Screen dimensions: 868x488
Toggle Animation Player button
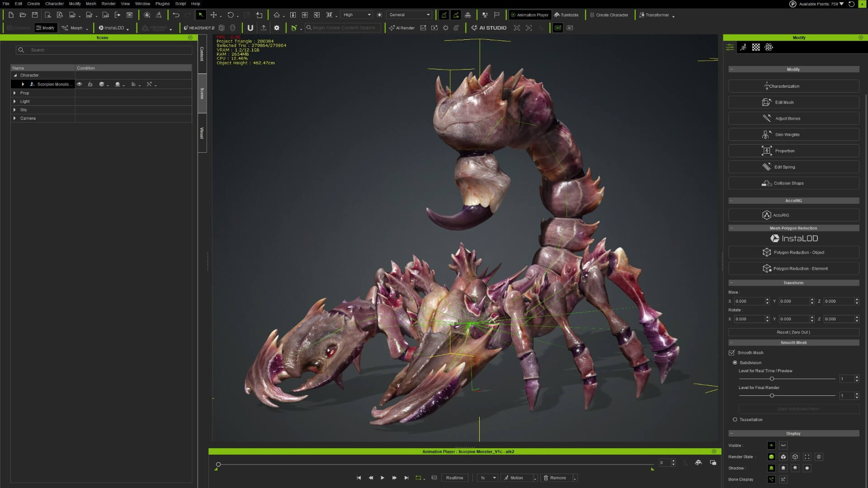click(x=529, y=15)
